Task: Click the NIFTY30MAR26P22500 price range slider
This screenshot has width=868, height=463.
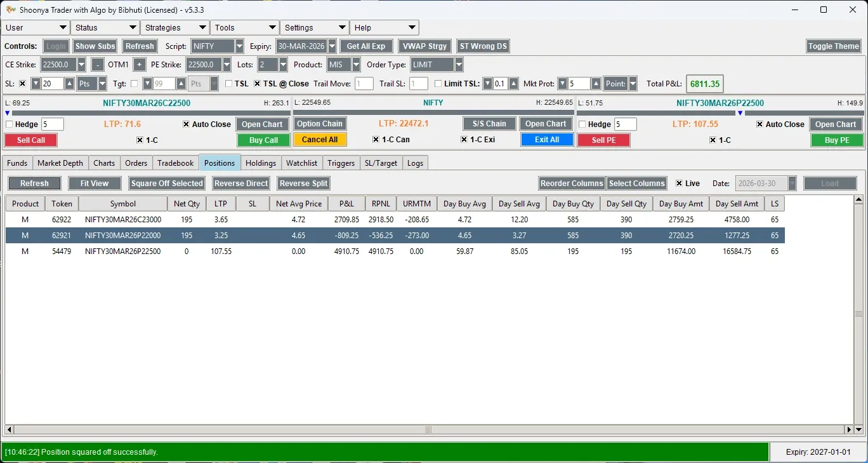Action: point(720,113)
